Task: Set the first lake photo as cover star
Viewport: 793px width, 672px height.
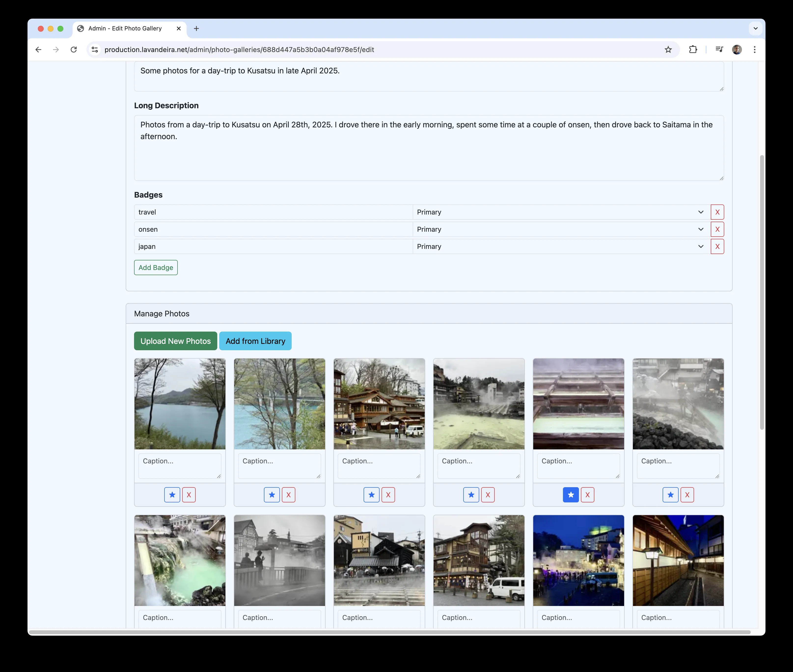Action: [x=172, y=495]
